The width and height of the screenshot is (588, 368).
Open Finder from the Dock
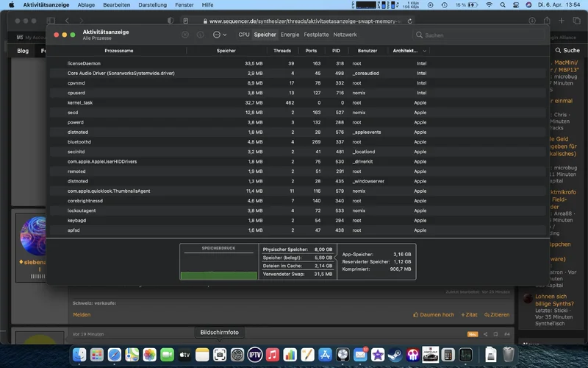coord(79,355)
